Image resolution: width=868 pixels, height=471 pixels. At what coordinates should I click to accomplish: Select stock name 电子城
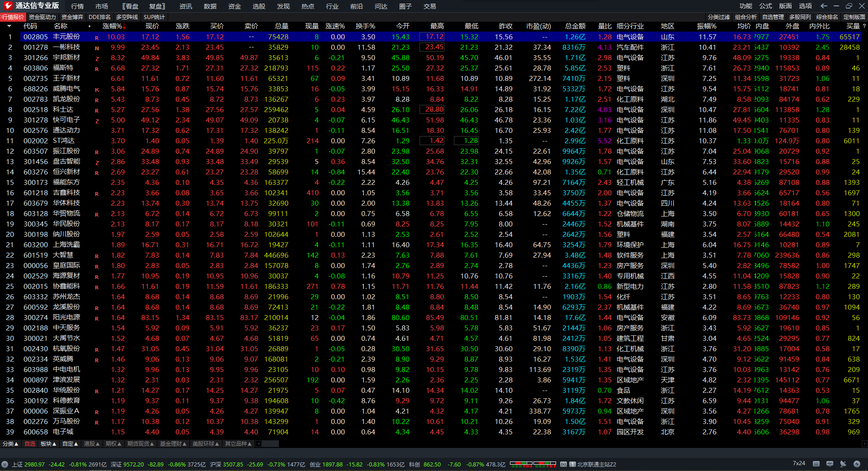[x=63, y=432]
